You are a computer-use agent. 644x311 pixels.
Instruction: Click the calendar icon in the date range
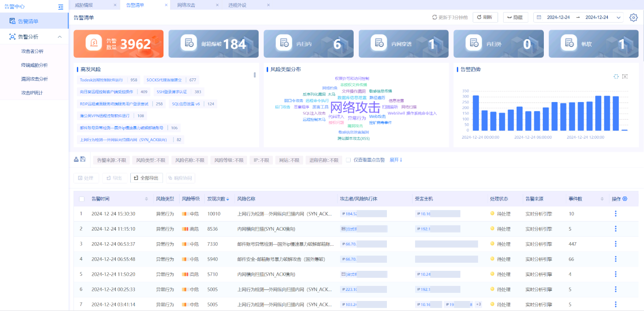(539, 18)
